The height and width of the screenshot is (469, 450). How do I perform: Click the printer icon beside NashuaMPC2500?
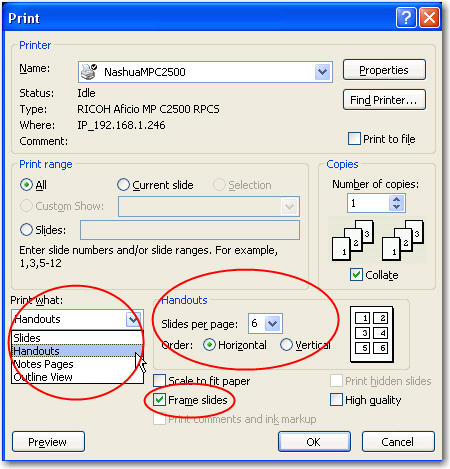[x=89, y=72]
